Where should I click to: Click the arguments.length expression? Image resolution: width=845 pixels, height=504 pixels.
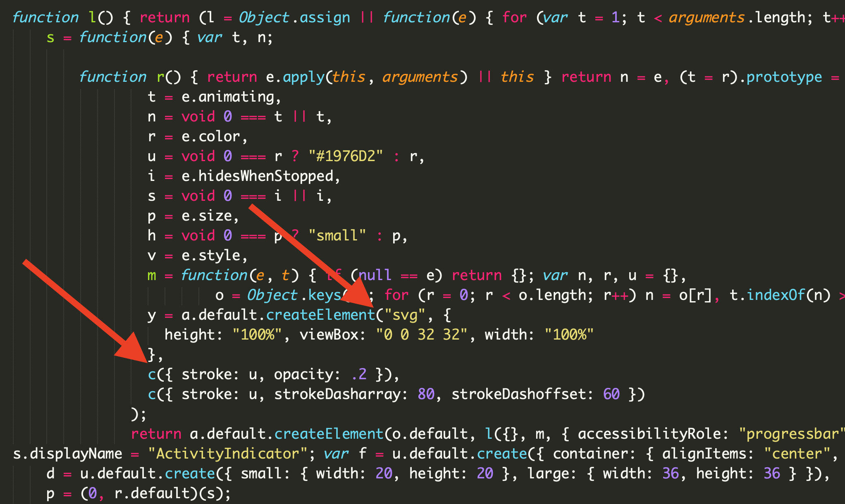coord(737,18)
